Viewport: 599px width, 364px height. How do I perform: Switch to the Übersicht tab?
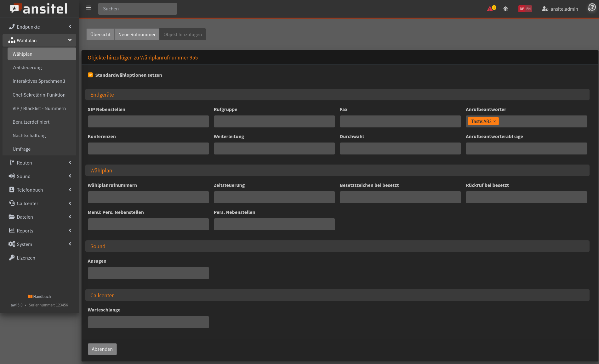click(x=100, y=34)
